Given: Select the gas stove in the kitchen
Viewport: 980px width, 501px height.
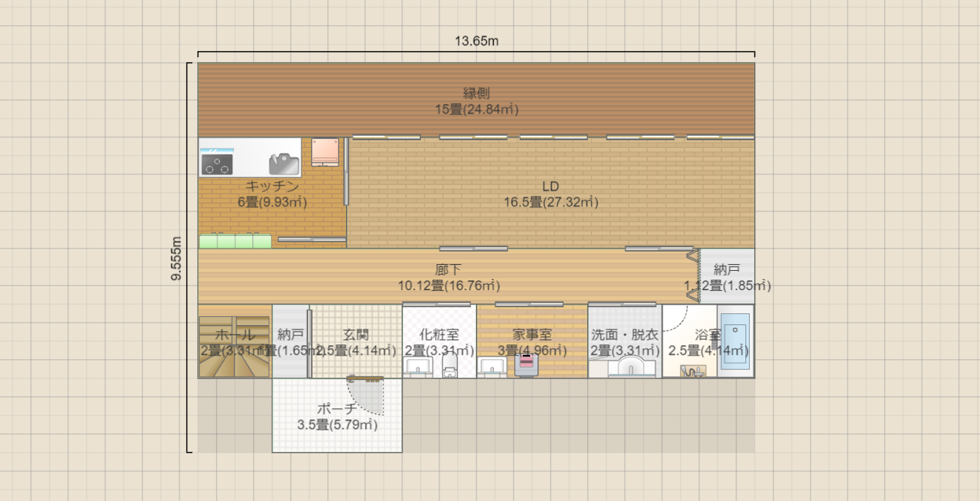Looking at the screenshot, I should point(217,163).
